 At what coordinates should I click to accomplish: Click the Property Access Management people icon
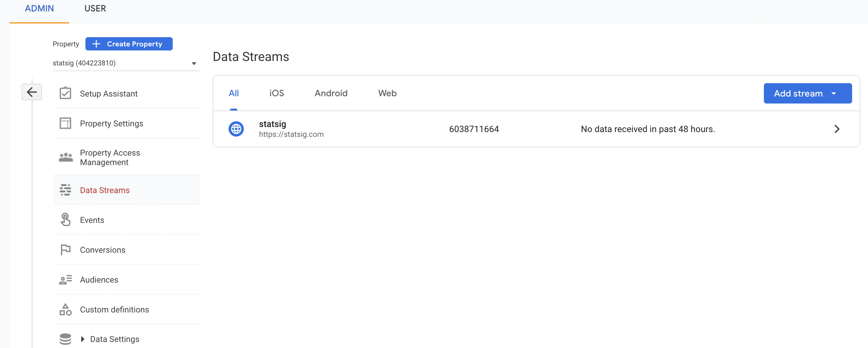click(65, 157)
